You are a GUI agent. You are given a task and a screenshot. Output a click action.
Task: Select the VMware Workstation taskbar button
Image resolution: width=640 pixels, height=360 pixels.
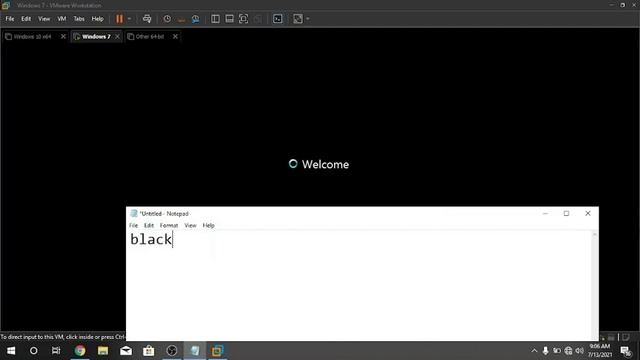pos(218,351)
